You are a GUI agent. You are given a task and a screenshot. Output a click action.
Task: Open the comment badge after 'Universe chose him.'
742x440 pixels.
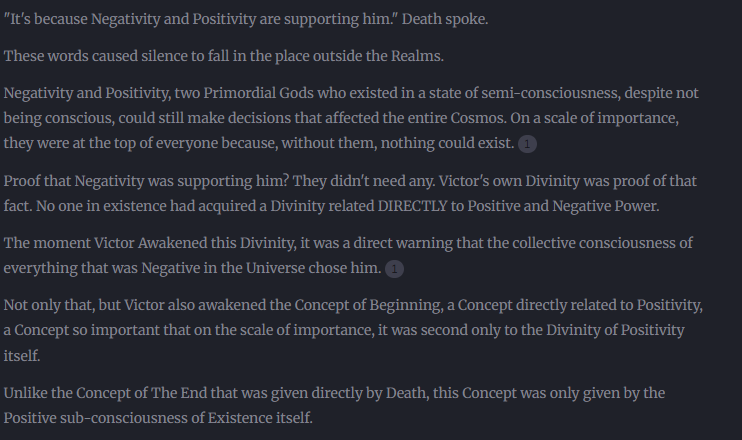tap(394, 269)
